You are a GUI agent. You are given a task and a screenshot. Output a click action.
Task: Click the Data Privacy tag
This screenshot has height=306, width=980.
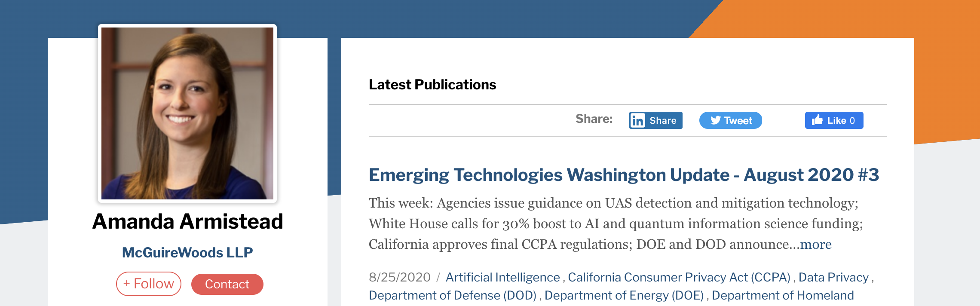(833, 277)
